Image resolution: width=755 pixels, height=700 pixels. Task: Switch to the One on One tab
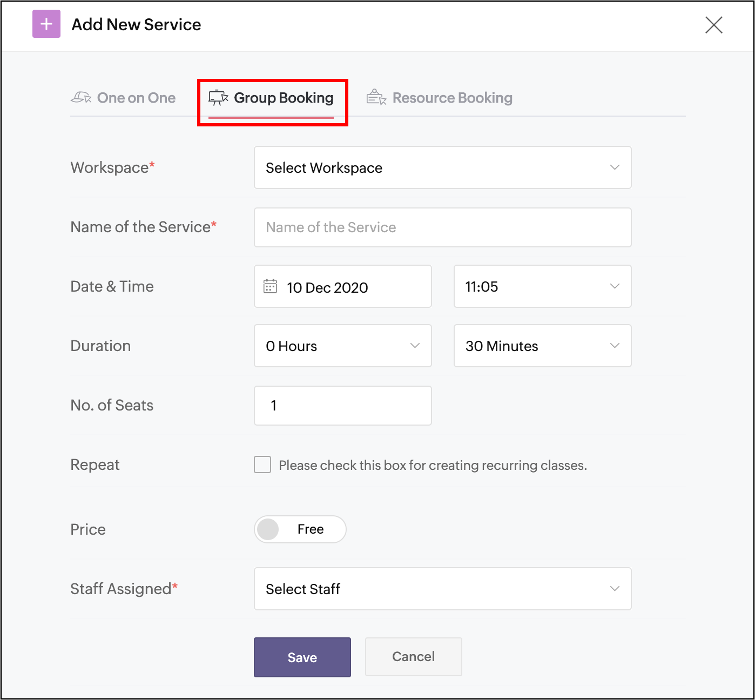[136, 98]
